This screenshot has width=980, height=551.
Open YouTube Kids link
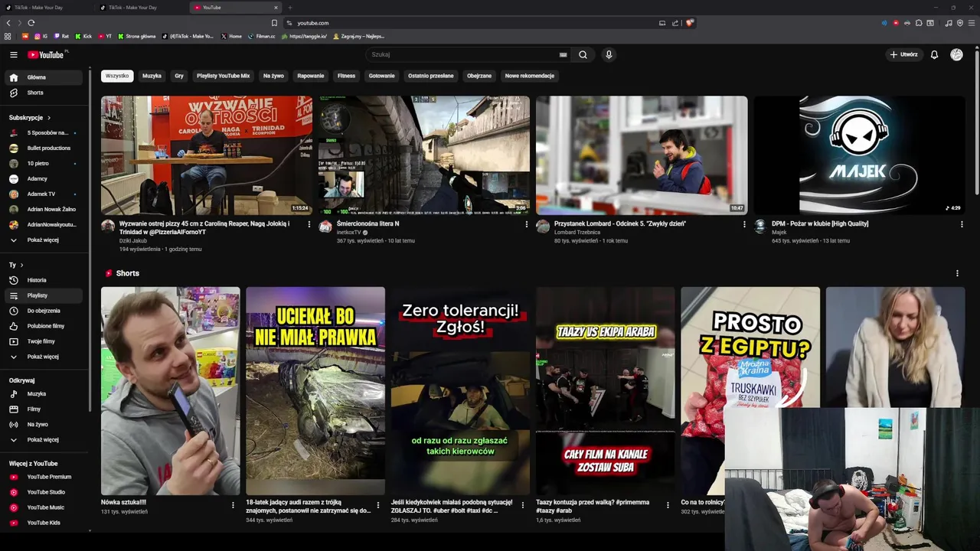43,523
